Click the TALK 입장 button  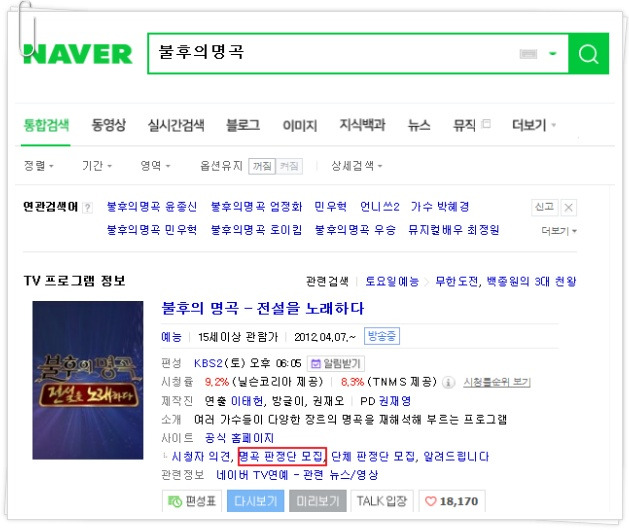pos(381,501)
